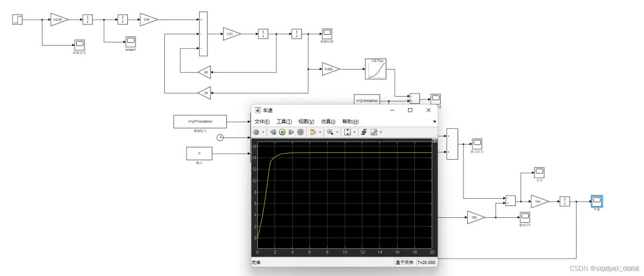Click dock arrow at menu bar right

point(434,121)
